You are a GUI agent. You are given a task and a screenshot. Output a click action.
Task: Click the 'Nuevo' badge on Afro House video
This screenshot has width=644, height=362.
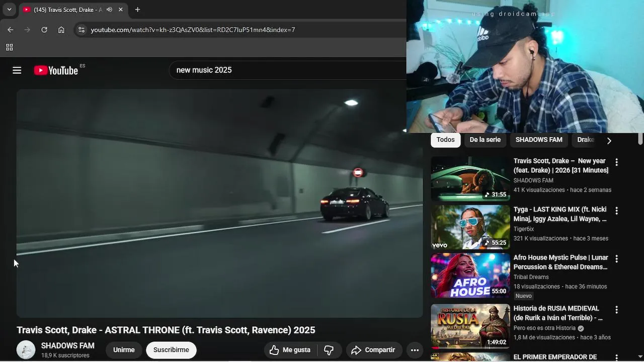tap(524, 296)
